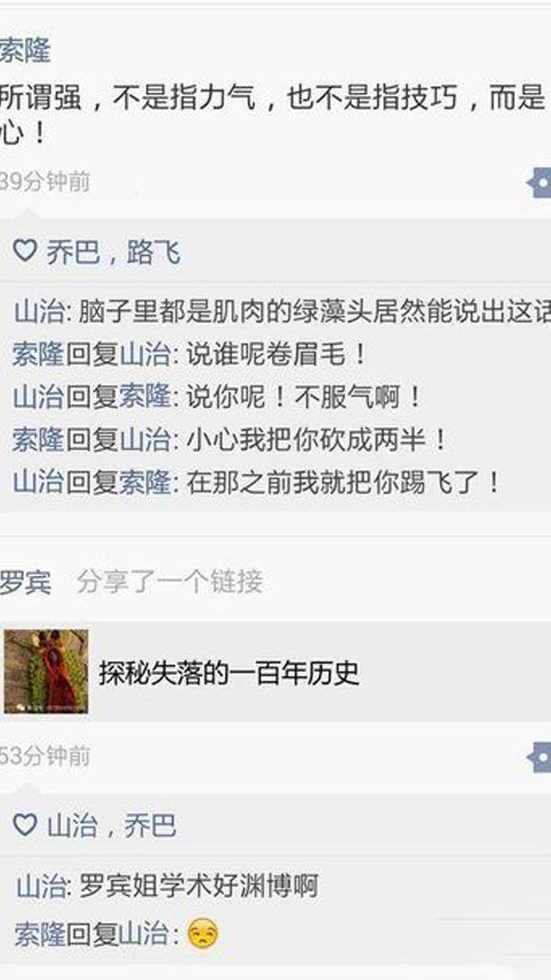Open 罗宾's profile from post header
551x980 pixels.
click(25, 582)
